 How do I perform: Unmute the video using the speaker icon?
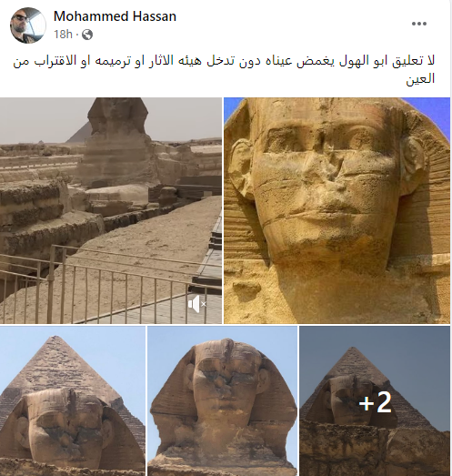click(x=196, y=304)
